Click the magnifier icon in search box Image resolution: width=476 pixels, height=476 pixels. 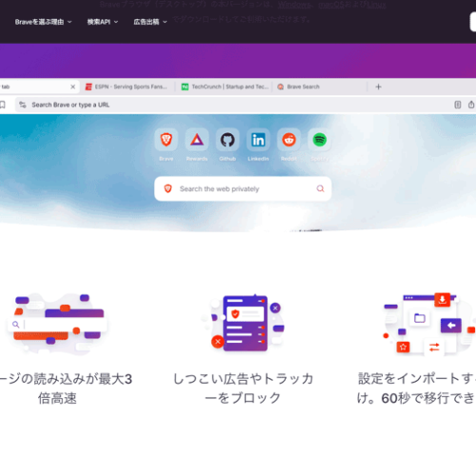[x=321, y=188]
